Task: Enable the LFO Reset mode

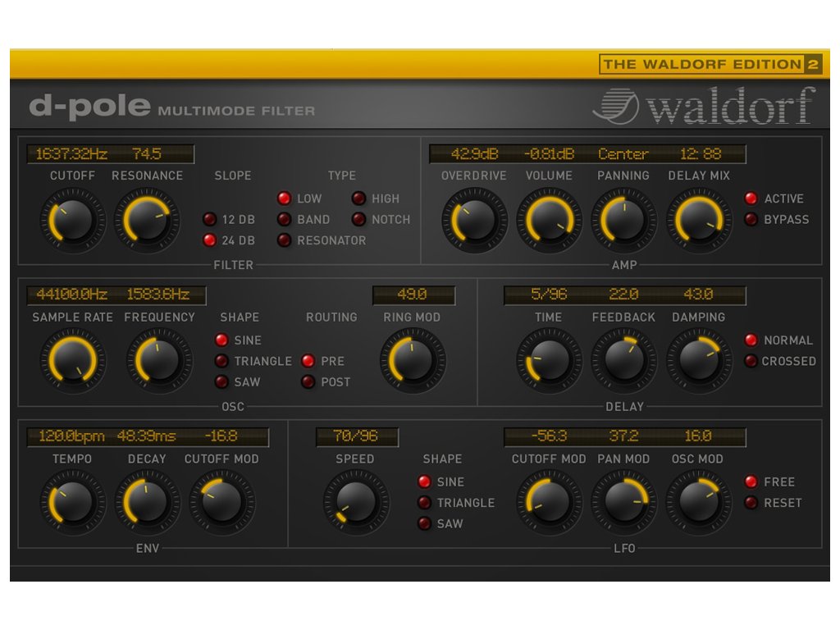Action: point(751,503)
